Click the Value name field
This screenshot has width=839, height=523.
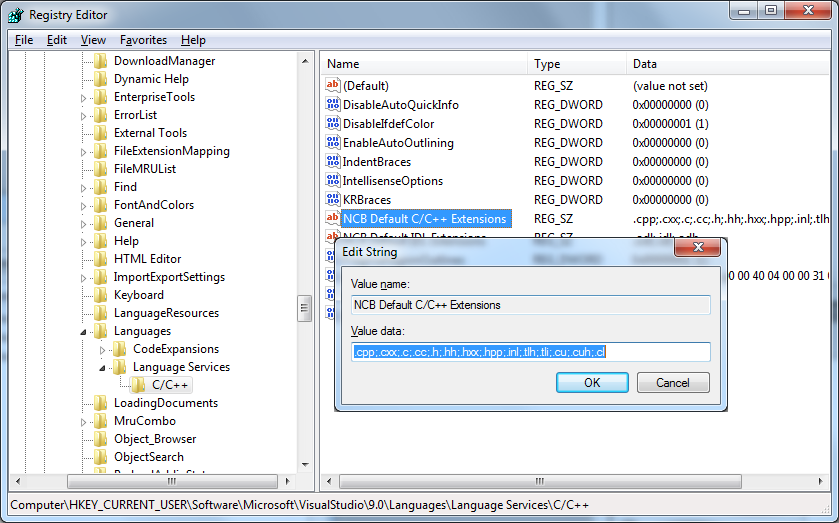click(531, 305)
